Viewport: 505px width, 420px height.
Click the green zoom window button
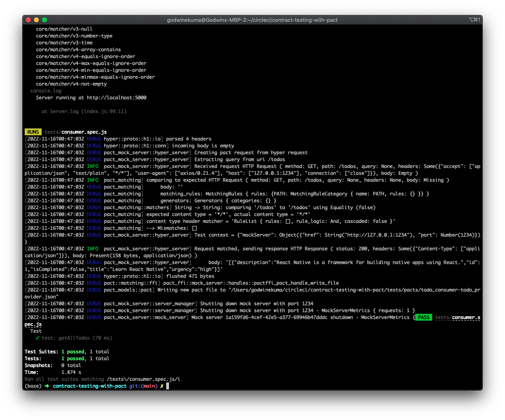tap(44, 19)
